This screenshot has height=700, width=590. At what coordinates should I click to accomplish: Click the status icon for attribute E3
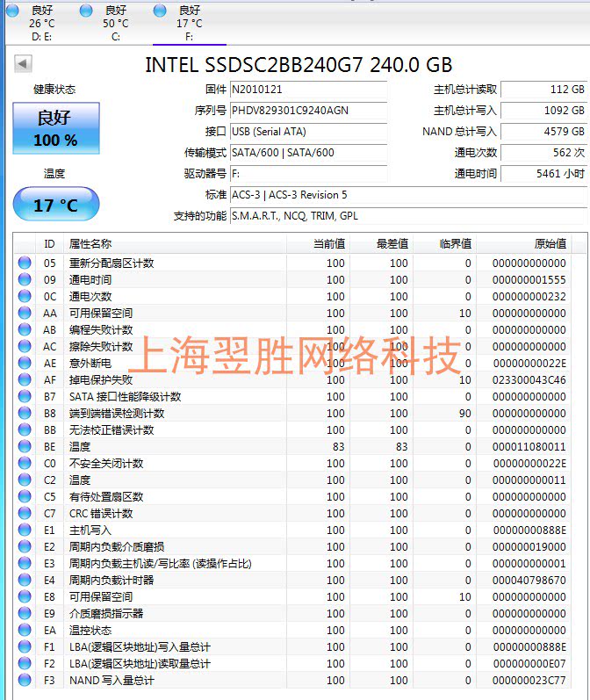coord(25,563)
